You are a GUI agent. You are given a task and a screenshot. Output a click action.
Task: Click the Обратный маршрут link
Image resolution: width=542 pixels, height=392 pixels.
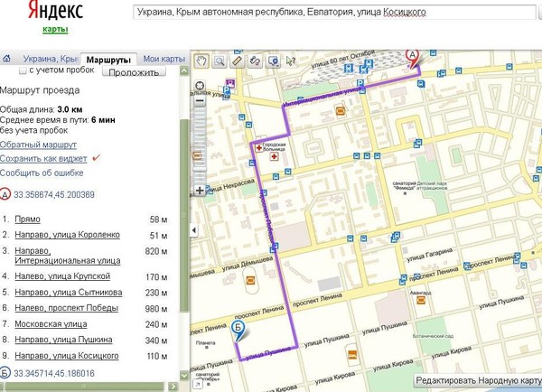click(38, 145)
